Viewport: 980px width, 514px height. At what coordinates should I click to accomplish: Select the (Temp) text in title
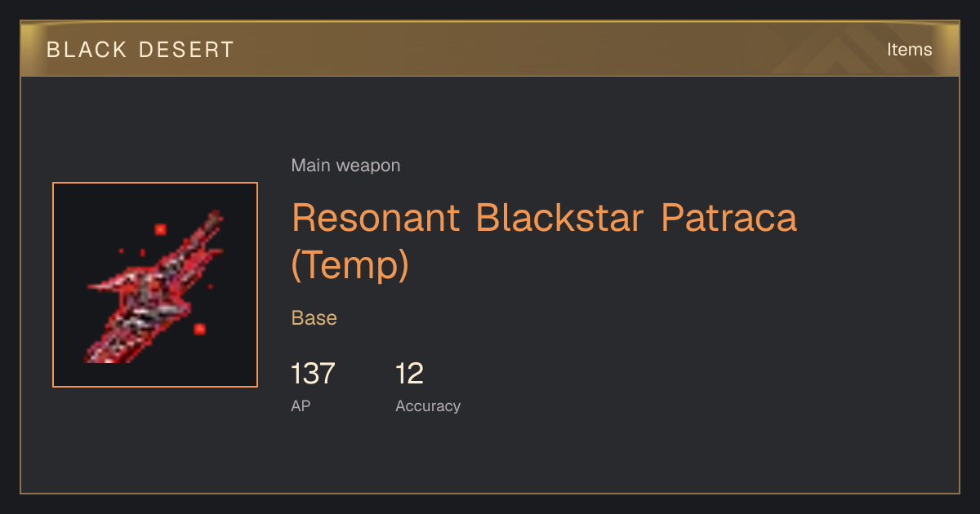point(350,265)
